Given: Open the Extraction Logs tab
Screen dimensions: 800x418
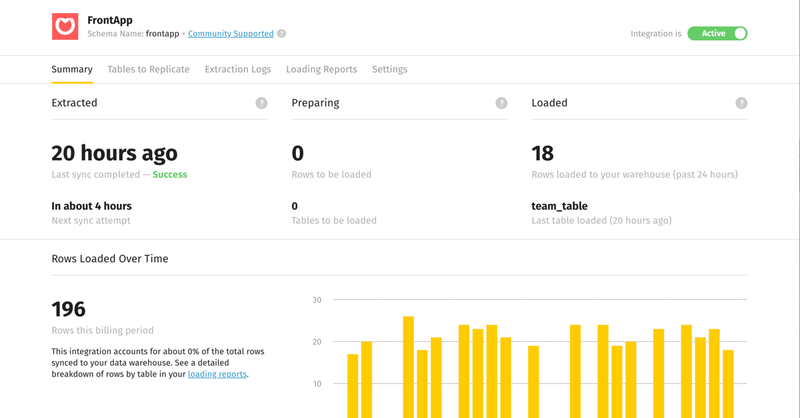Looking at the screenshot, I should tap(238, 70).
